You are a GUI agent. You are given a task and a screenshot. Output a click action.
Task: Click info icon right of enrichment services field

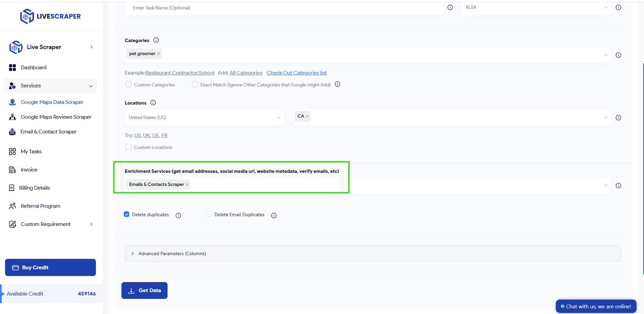618,186
